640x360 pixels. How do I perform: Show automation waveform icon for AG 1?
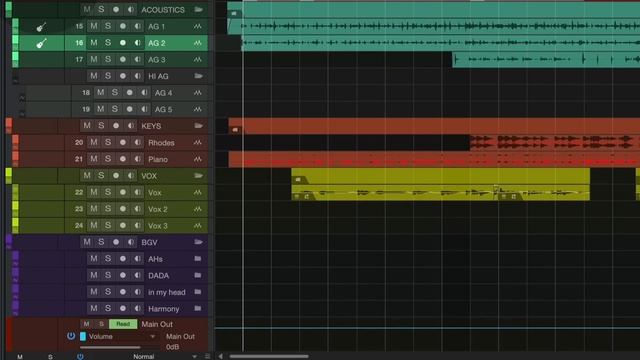pyautogui.click(x=198, y=27)
